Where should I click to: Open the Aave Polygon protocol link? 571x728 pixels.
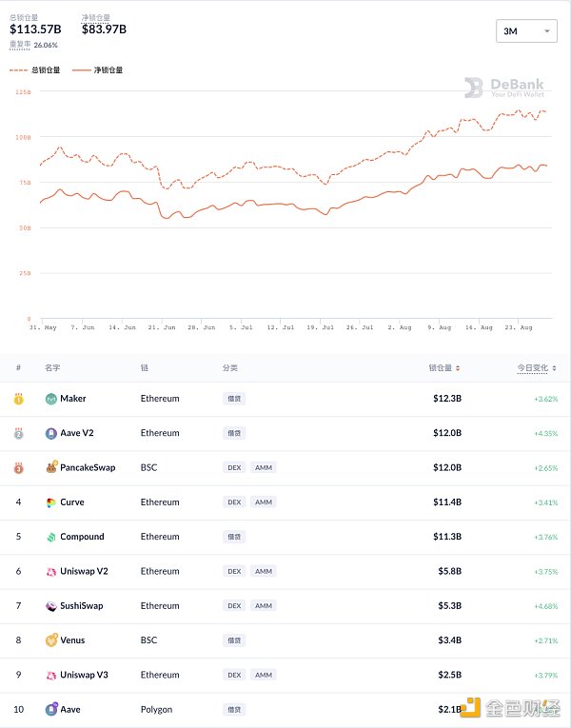pos(70,709)
